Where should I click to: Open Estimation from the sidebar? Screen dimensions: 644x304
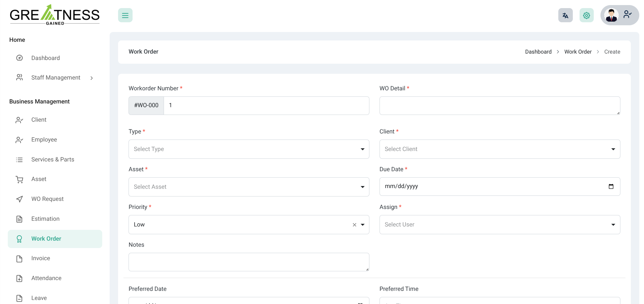click(x=45, y=219)
